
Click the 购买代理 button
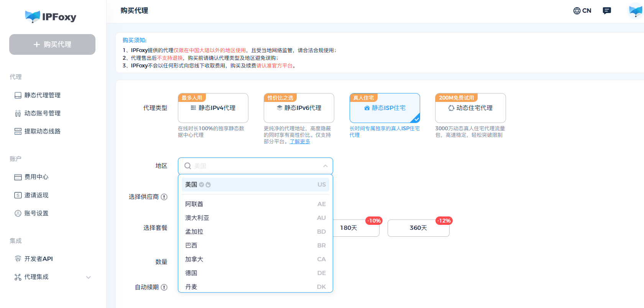(52, 44)
